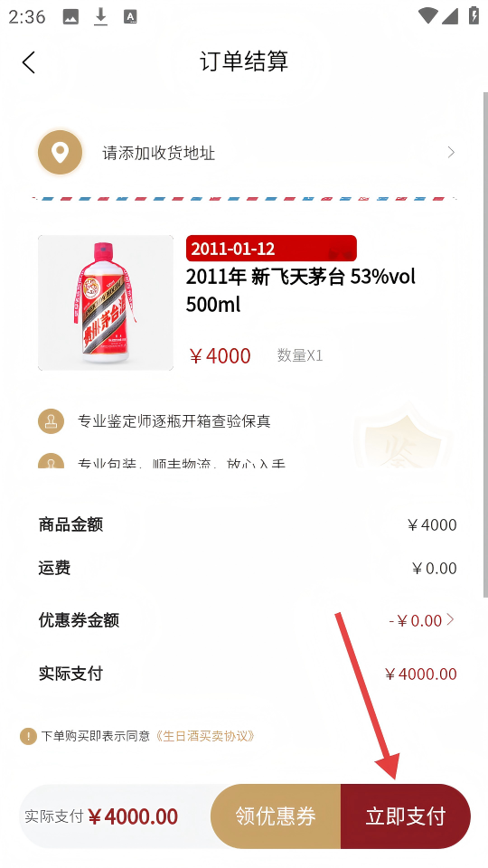Tap the Moutai bottle product thumbnail
This screenshot has height=868, width=488.
point(106,303)
